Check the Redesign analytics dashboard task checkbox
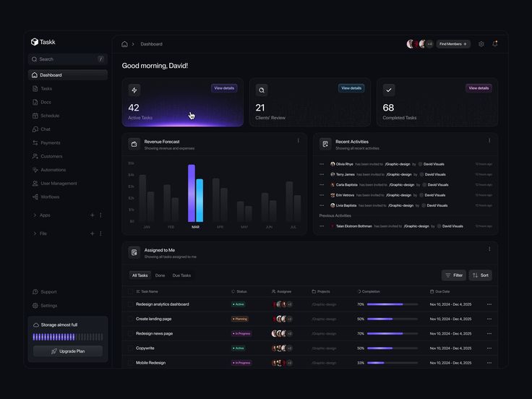 pos(130,304)
